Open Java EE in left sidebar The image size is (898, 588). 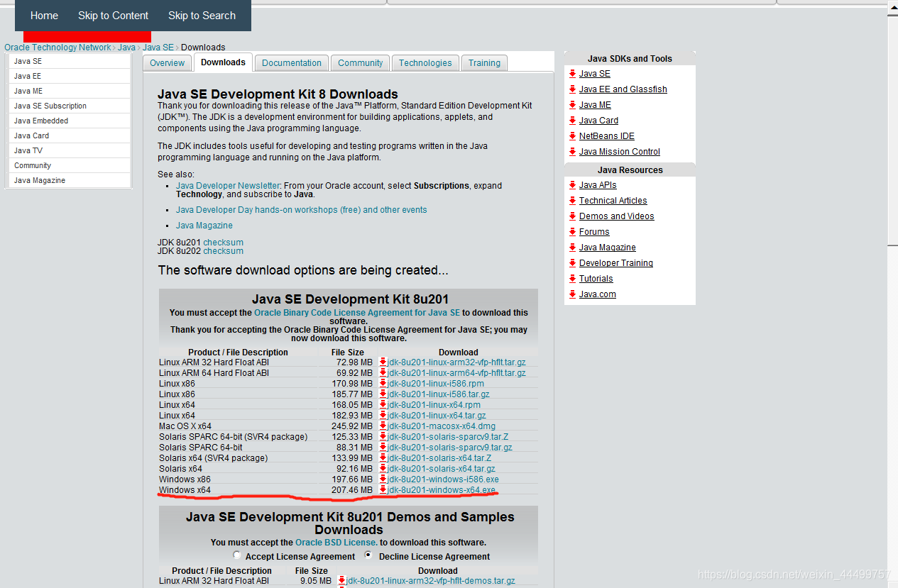click(70, 76)
